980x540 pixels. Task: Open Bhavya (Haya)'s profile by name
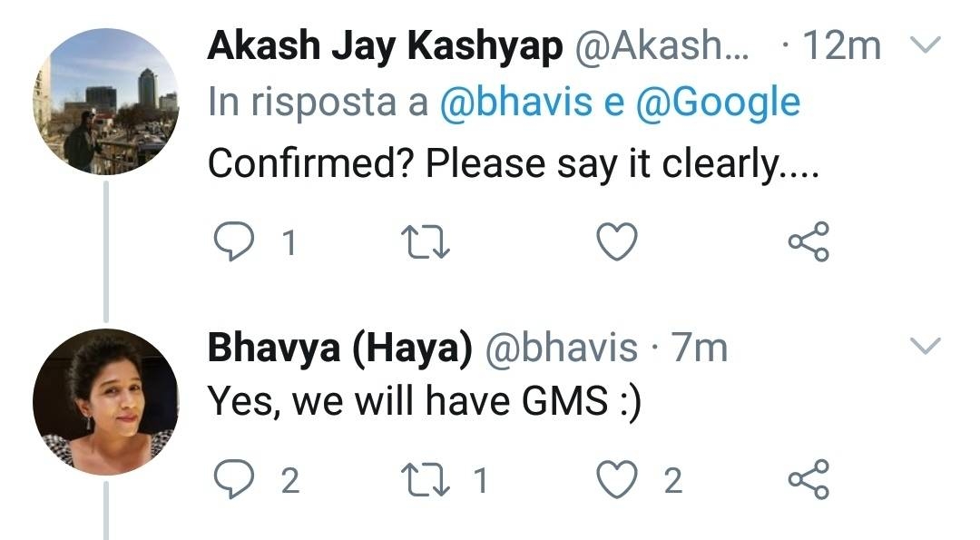339,348
